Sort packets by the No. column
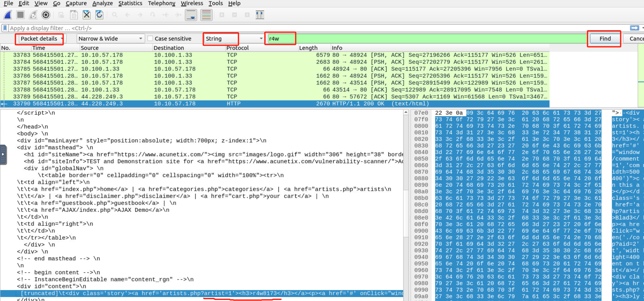The image size is (644, 301). tap(16, 48)
